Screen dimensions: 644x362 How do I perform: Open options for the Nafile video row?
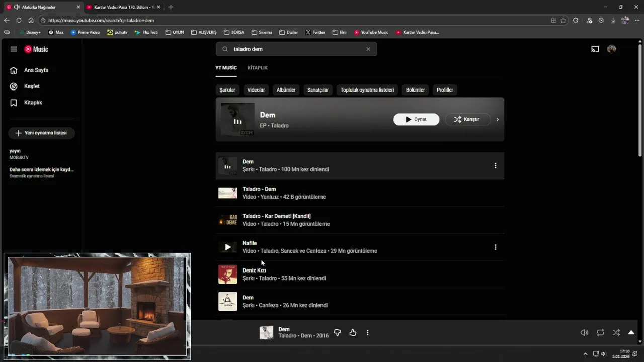click(x=495, y=247)
